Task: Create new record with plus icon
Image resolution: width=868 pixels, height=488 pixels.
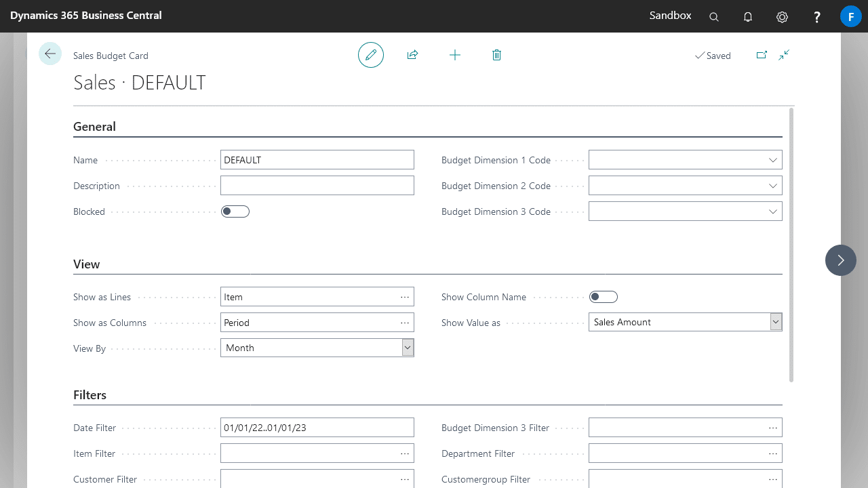Action: click(x=455, y=55)
